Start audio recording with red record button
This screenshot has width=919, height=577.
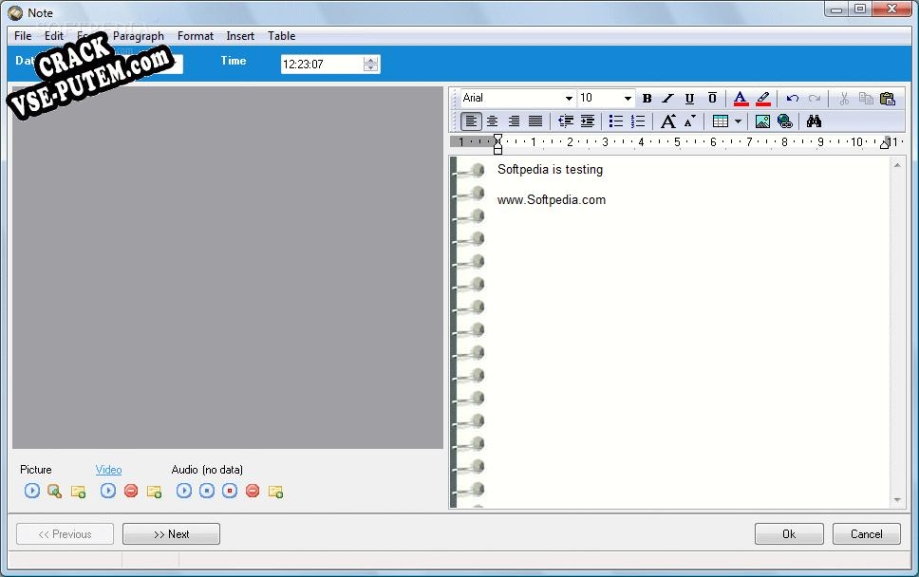[x=230, y=491]
